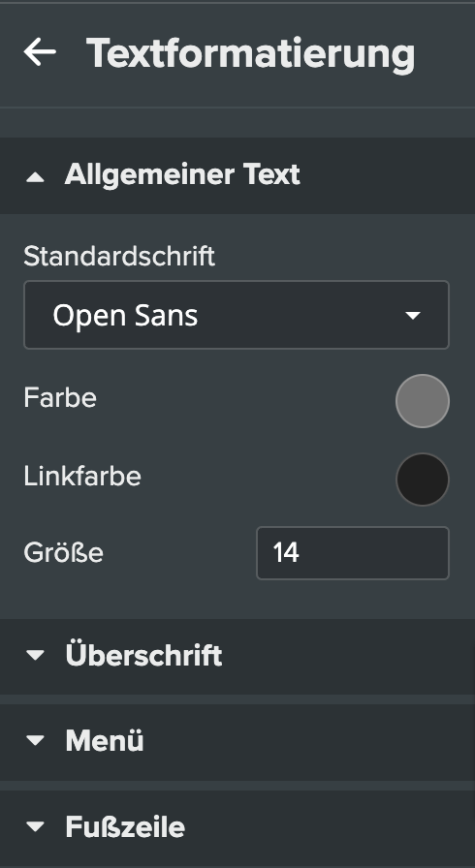475x868 pixels.
Task: Open the gray Farbe color swatch
Action: click(x=423, y=401)
